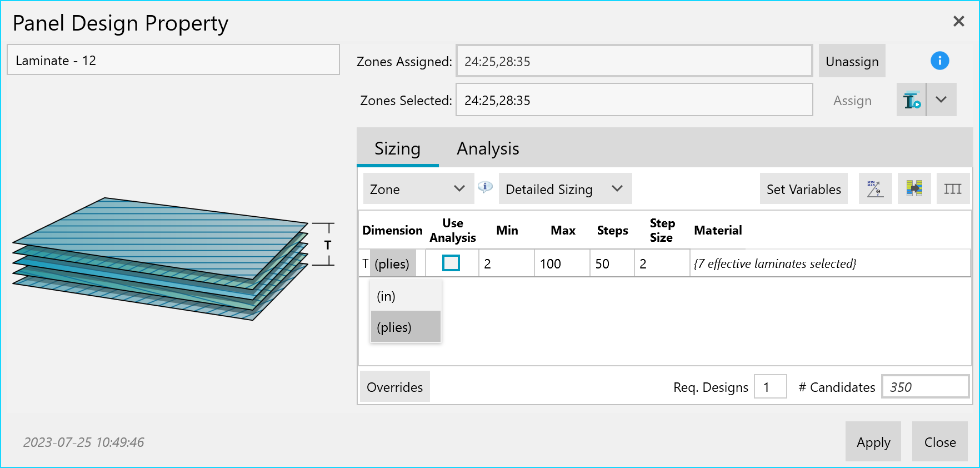
Task: Edit the Step Size value cell
Action: pos(662,263)
